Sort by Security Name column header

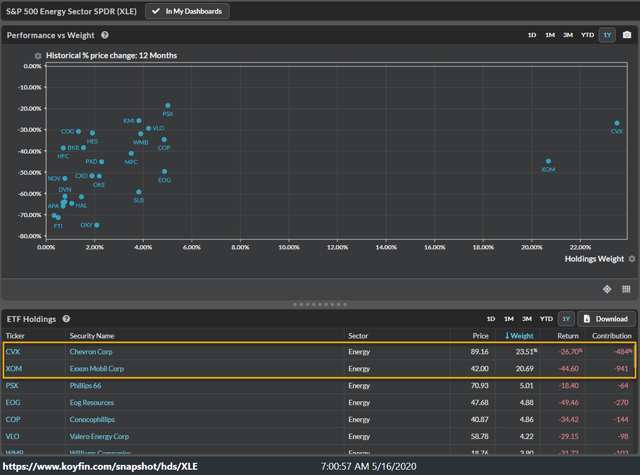point(92,336)
